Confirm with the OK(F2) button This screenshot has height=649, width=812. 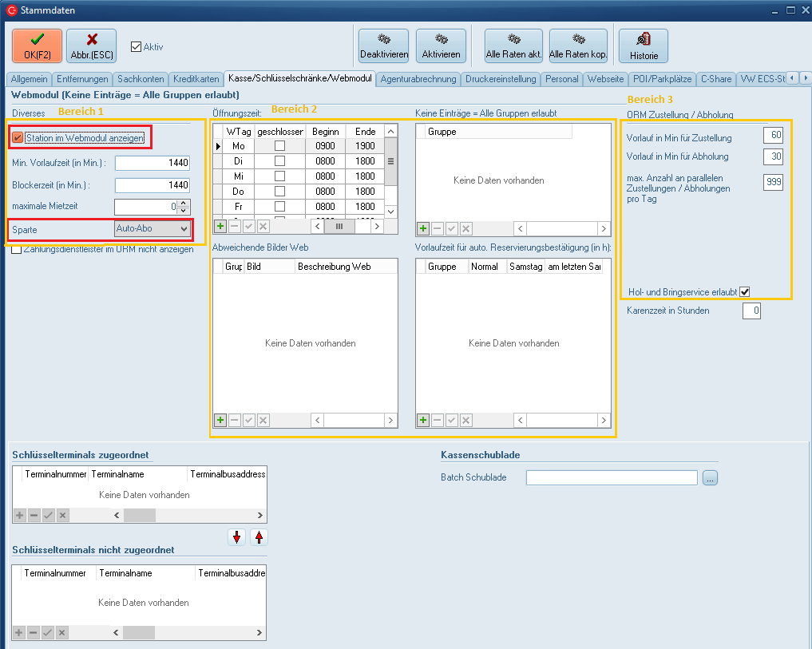38,46
